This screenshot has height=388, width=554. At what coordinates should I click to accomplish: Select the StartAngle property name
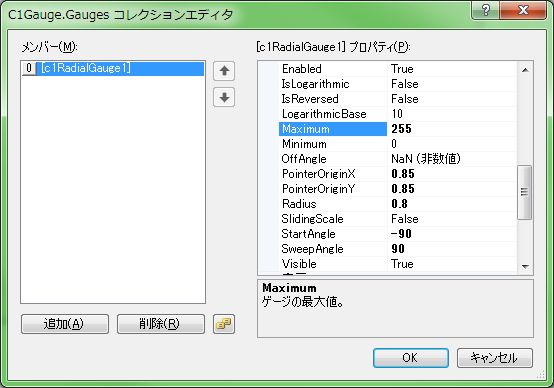coord(308,234)
